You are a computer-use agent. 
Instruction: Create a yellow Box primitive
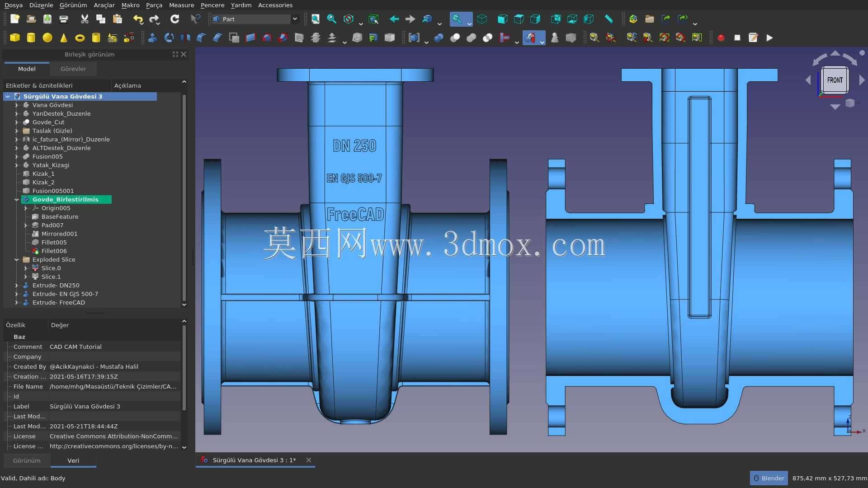pos(15,38)
